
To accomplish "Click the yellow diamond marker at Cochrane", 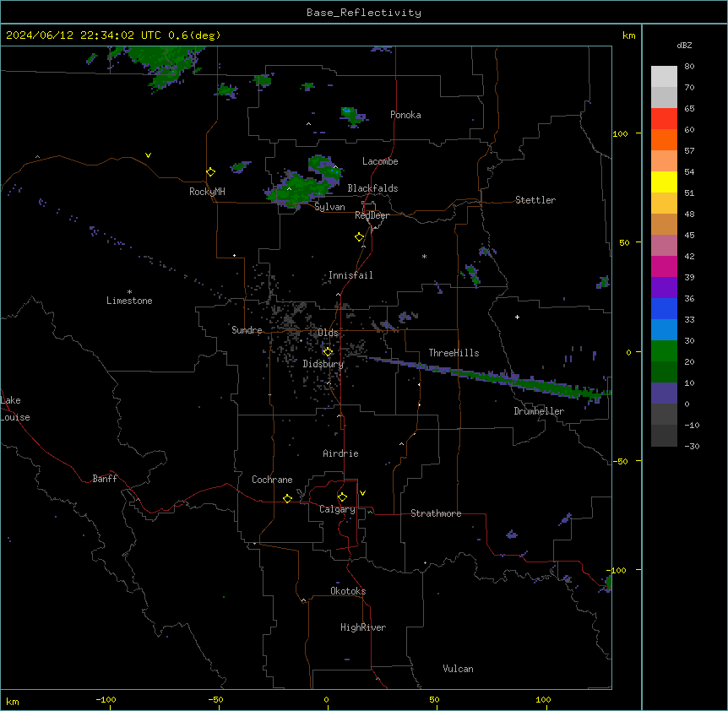I will coord(287,498).
